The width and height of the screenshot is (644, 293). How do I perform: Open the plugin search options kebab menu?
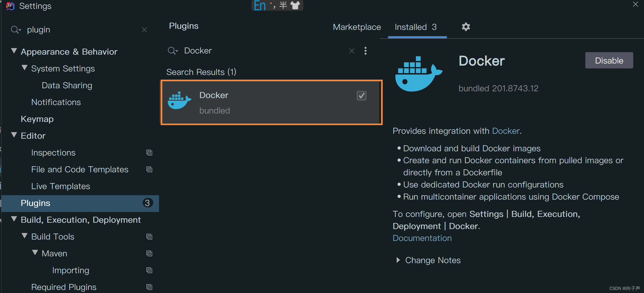point(365,51)
